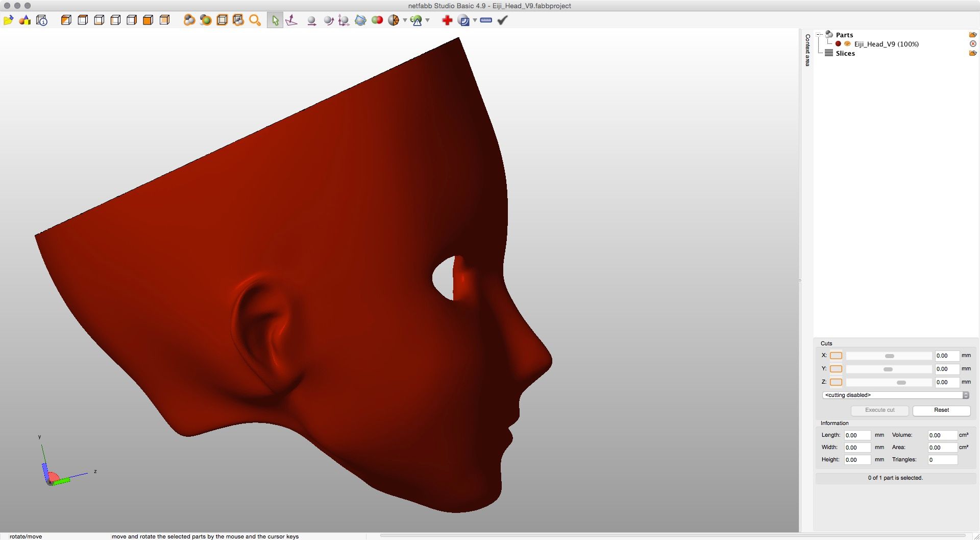The image size is (980, 540).
Task: Open the blue ruler measuring tool
Action: pos(486,20)
